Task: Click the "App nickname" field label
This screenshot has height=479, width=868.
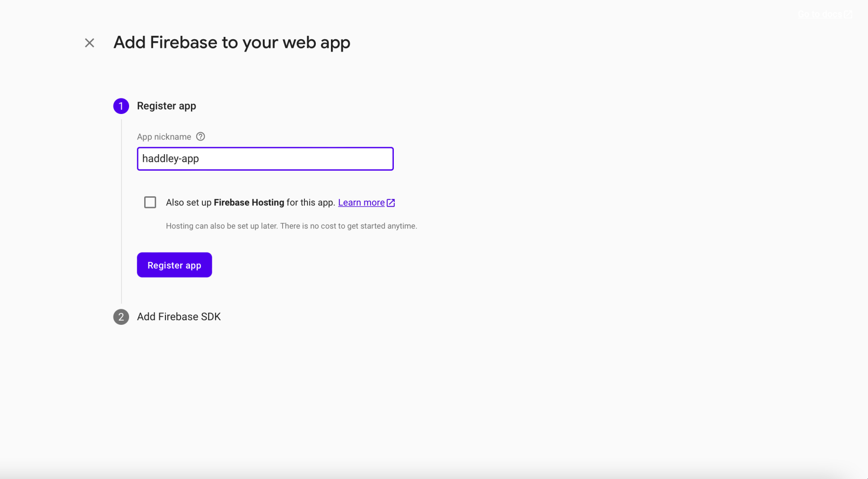Action: tap(164, 137)
